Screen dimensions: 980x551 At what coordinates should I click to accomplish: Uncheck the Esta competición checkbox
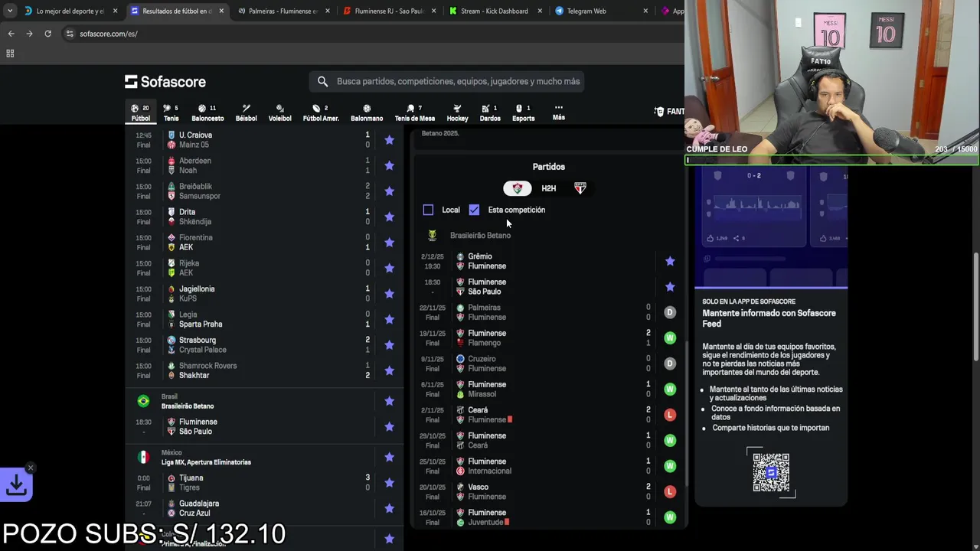point(474,210)
